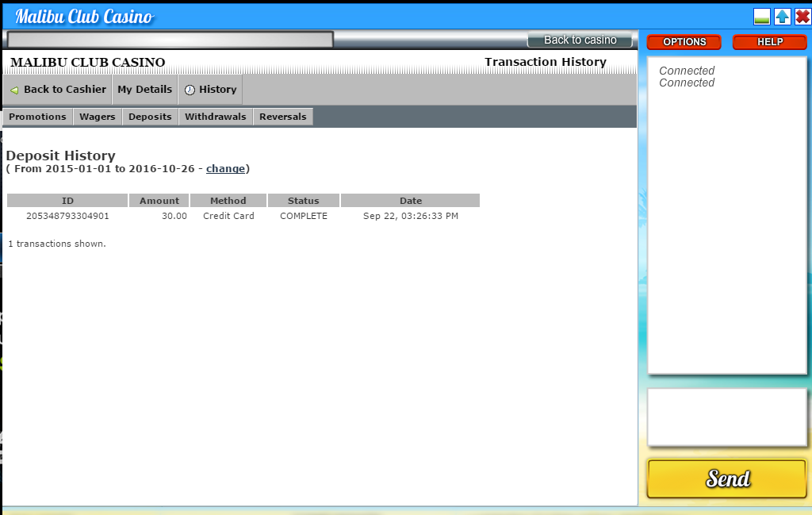Viewport: 812px width, 515px height.
Task: Switch to the Wagers sub-tab
Action: tap(98, 117)
